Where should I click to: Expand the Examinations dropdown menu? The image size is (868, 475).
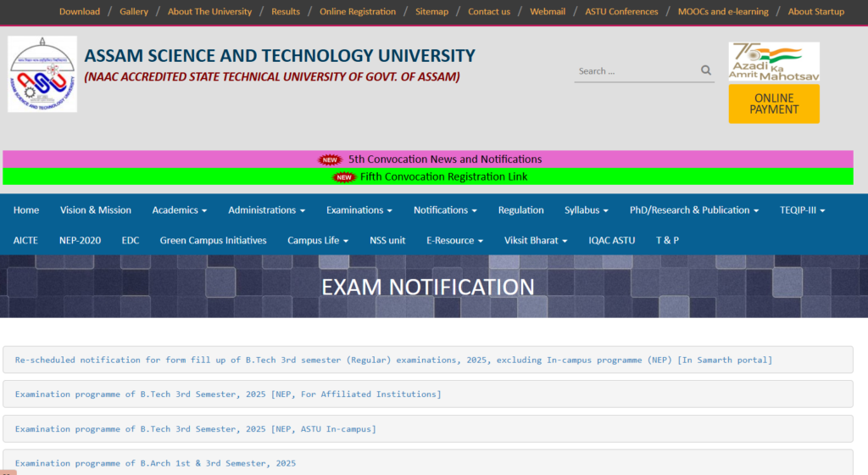(359, 210)
